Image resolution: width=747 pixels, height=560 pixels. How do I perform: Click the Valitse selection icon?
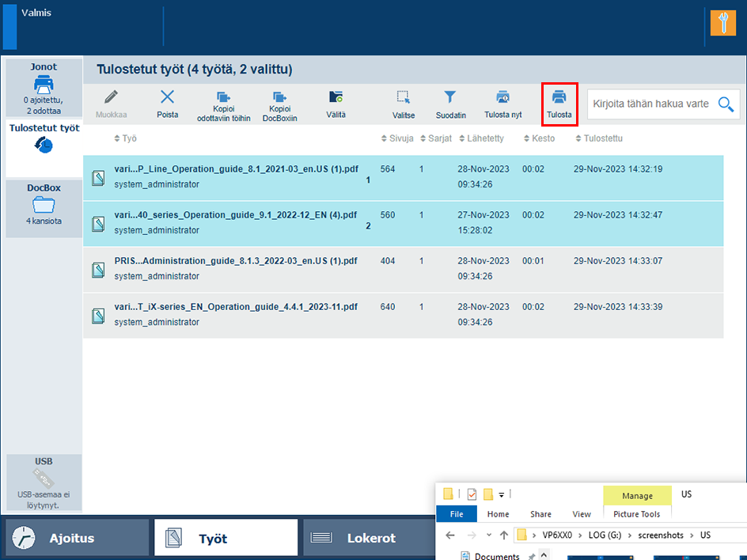pyautogui.click(x=403, y=97)
